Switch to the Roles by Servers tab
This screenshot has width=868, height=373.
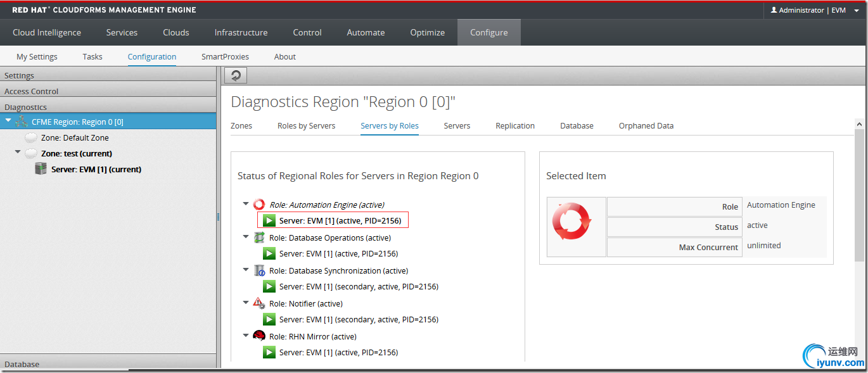[307, 125]
